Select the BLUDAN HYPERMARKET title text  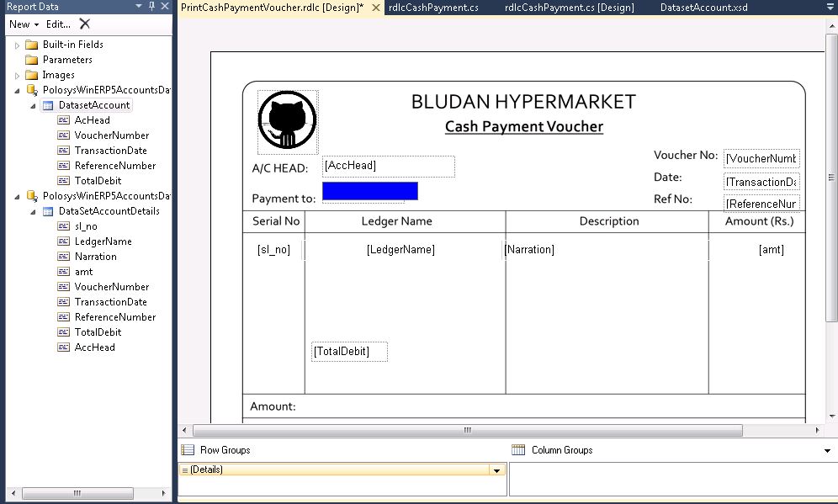(x=523, y=102)
